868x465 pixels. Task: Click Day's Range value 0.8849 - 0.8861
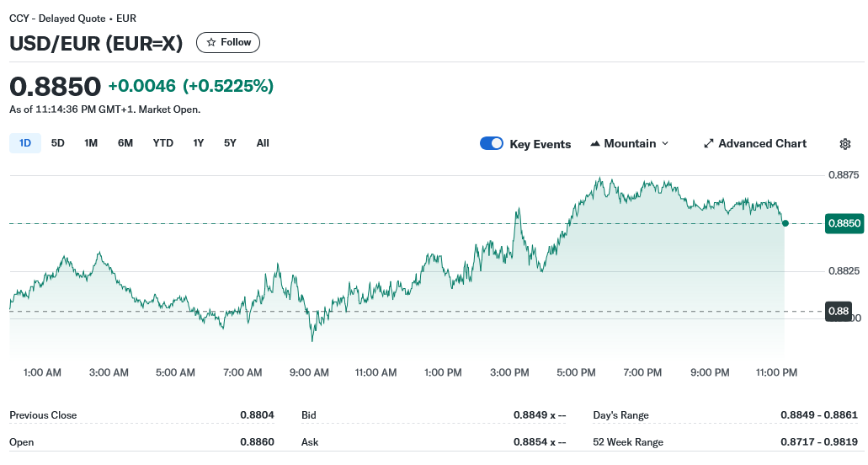(819, 415)
